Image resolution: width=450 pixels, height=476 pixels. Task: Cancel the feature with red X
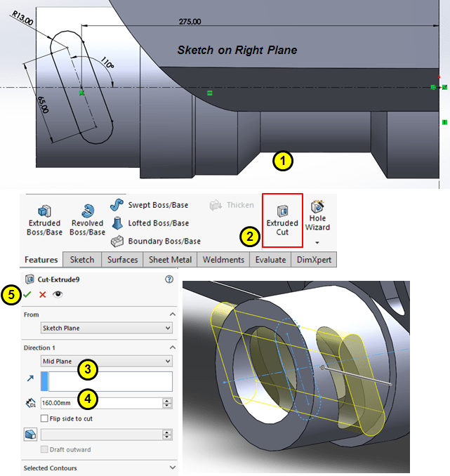click(x=42, y=295)
